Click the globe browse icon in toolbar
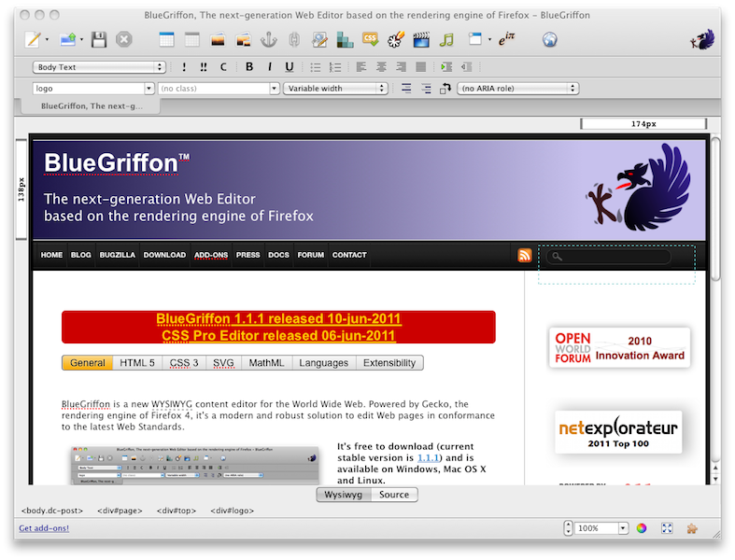Image resolution: width=735 pixels, height=560 pixels. 549,39
